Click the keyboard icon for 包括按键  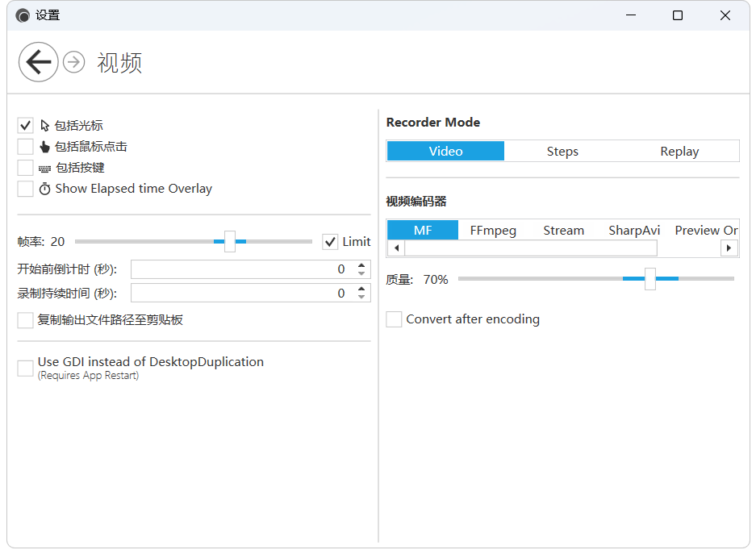click(44, 169)
